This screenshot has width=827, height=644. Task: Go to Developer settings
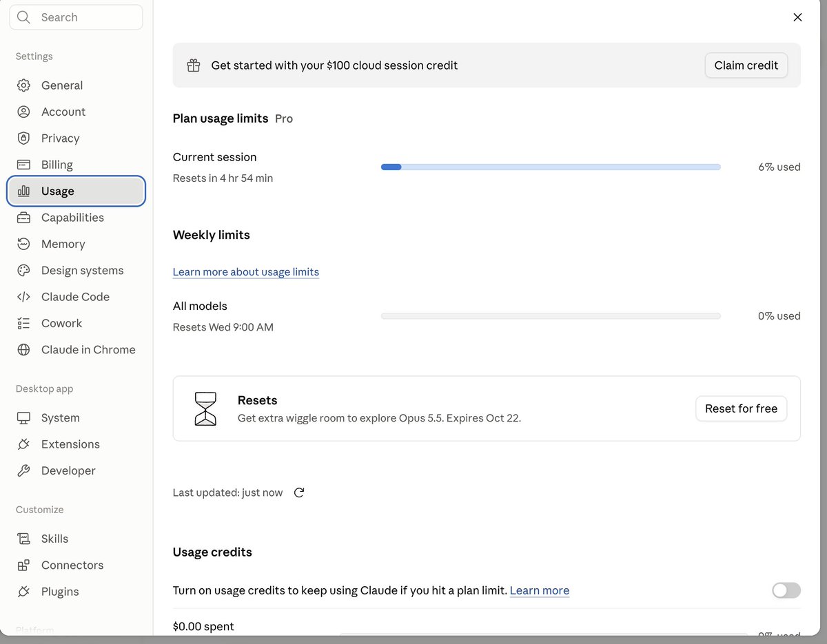coord(76,471)
